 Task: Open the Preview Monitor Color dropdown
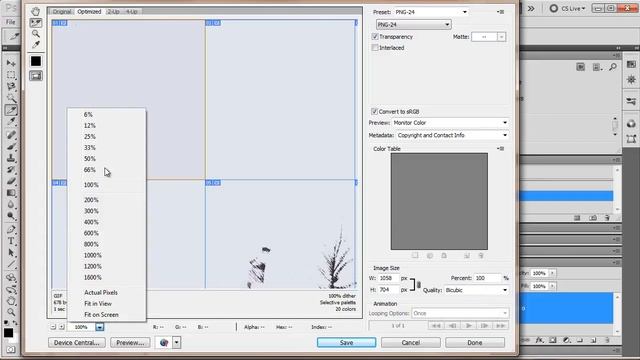(x=451, y=122)
